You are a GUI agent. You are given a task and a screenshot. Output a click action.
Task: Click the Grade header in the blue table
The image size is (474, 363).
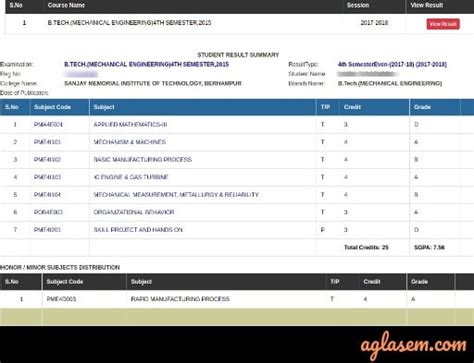pyautogui.click(x=422, y=107)
